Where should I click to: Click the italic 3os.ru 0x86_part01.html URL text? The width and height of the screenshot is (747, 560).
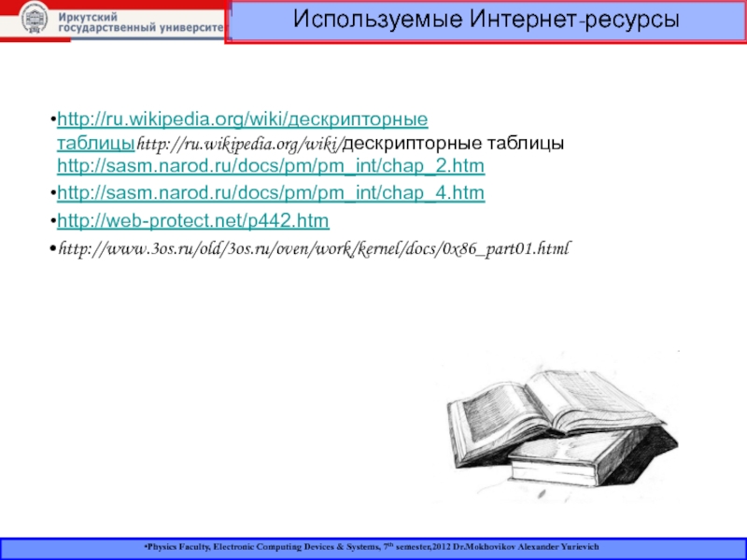[x=314, y=248]
